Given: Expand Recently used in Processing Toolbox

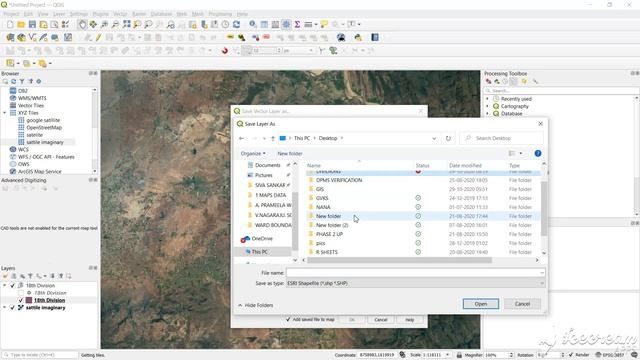Looking at the screenshot, I should [487, 99].
